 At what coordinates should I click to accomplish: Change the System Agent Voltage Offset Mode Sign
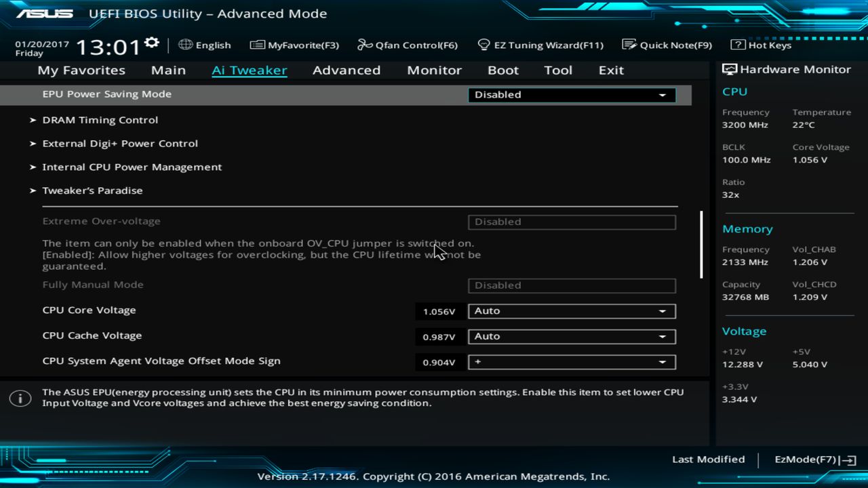coord(571,362)
